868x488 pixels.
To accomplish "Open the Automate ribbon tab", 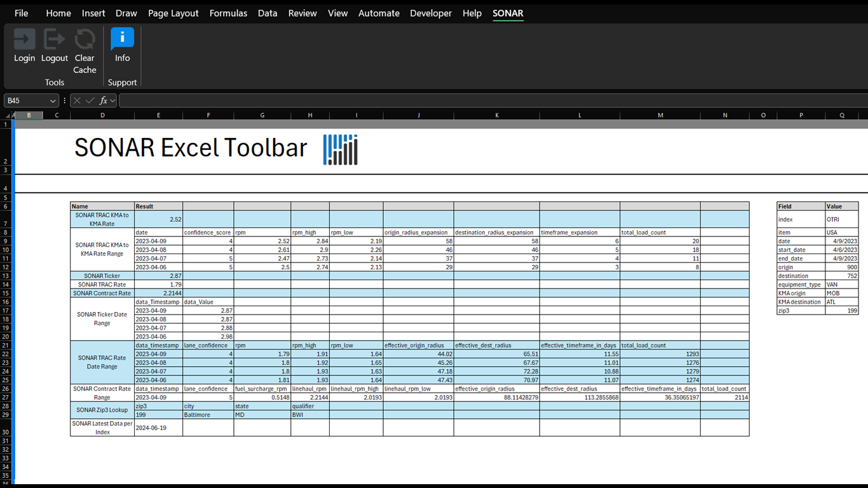I will click(379, 13).
